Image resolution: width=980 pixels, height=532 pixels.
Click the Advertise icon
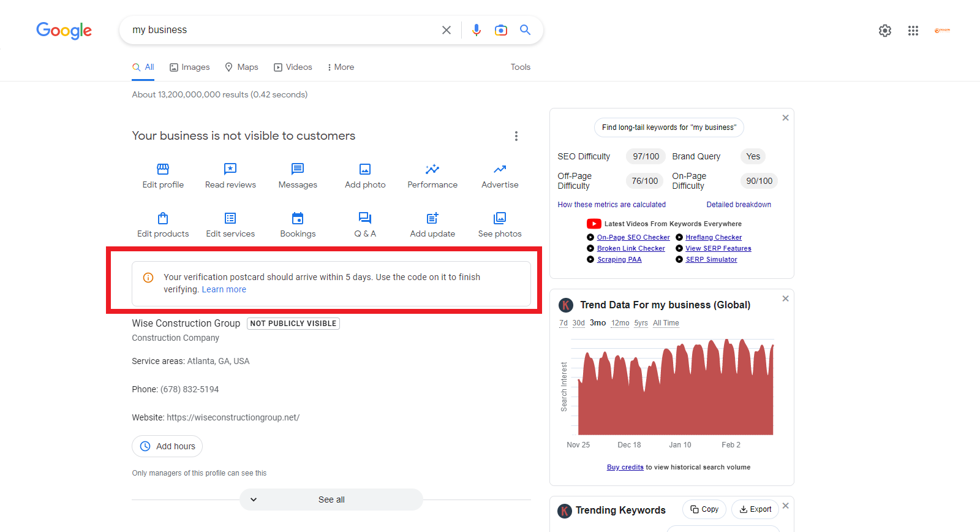500,169
